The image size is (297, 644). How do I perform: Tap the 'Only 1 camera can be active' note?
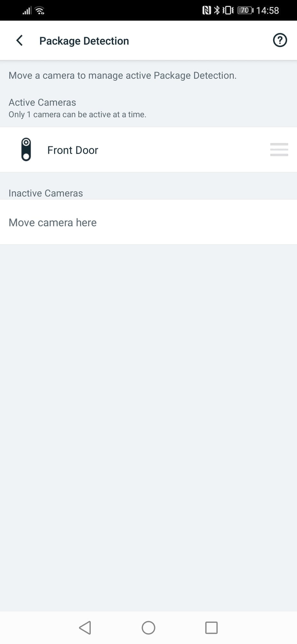point(77,115)
